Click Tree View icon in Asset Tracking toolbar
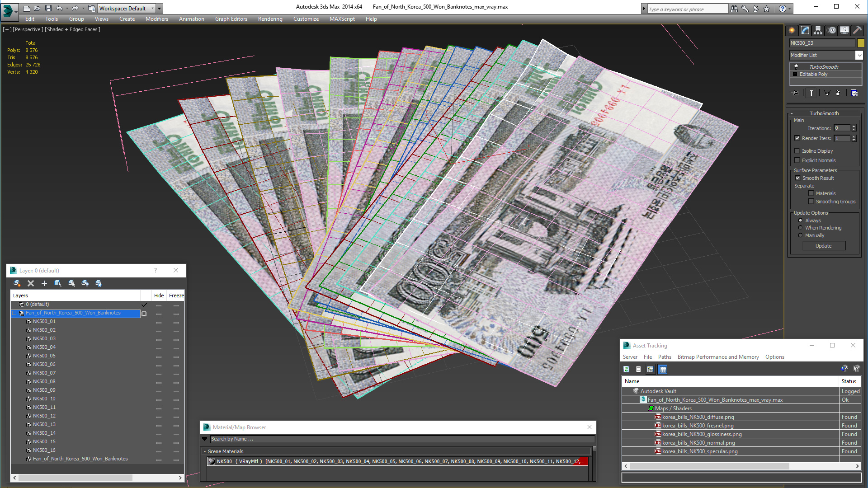 [651, 369]
